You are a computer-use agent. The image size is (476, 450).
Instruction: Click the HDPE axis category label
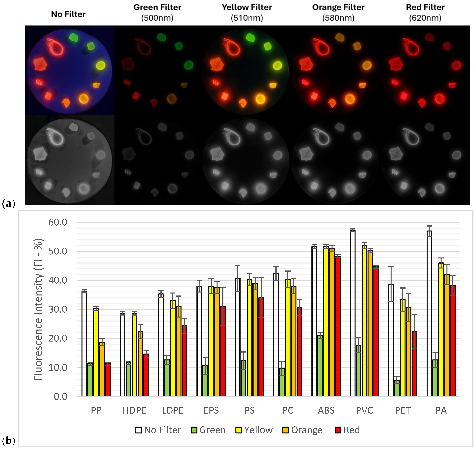coord(134,410)
